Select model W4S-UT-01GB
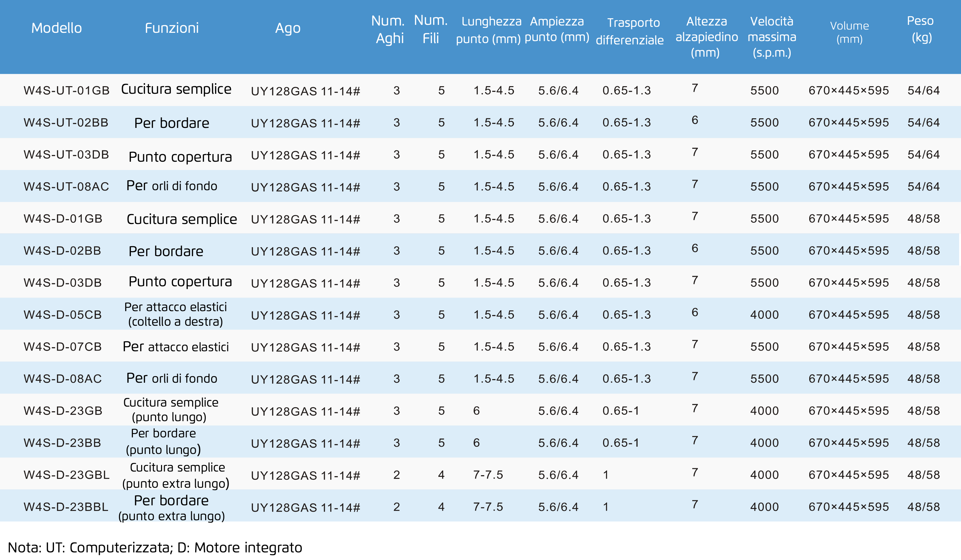The width and height of the screenshot is (961, 560). coord(66,90)
